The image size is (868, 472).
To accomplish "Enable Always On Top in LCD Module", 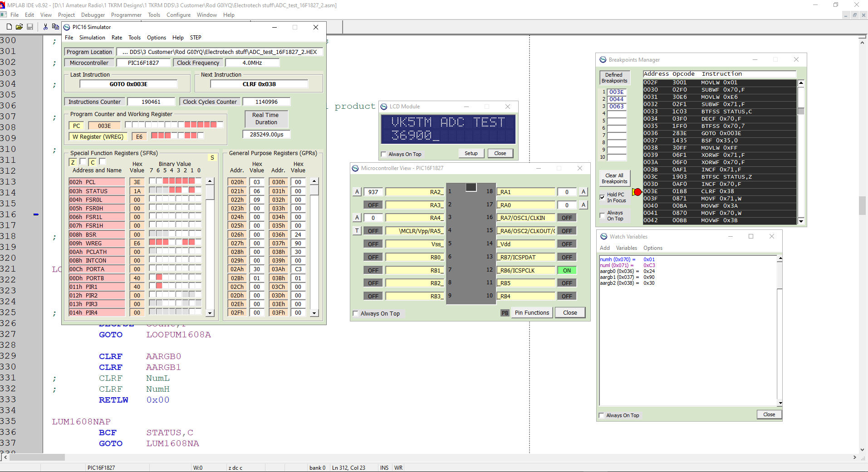I will [x=384, y=154].
